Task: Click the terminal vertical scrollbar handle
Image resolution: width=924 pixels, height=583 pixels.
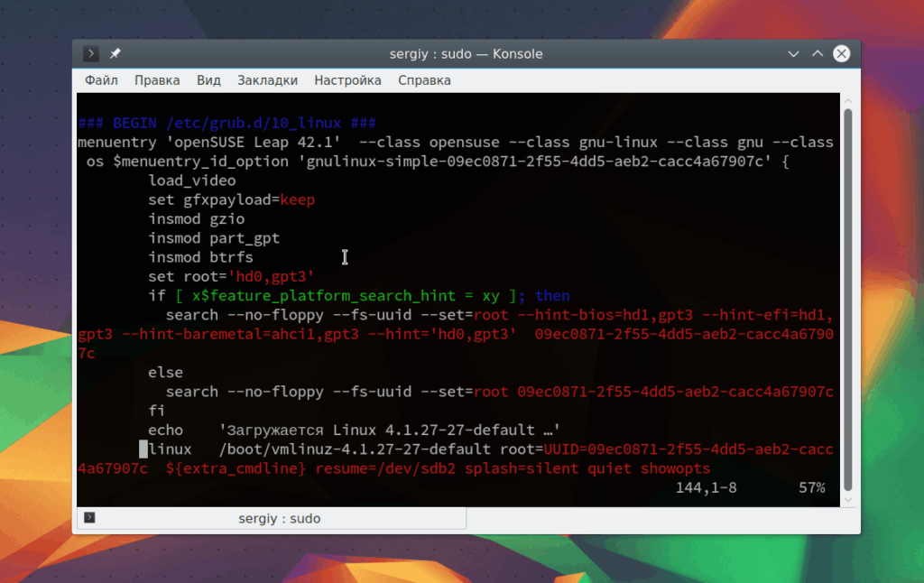Action: pos(848,300)
